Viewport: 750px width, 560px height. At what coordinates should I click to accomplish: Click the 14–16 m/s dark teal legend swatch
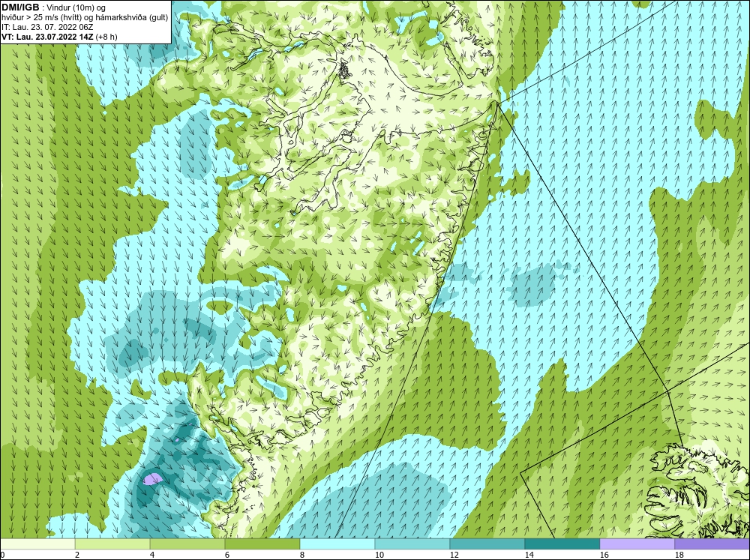[x=562, y=544]
